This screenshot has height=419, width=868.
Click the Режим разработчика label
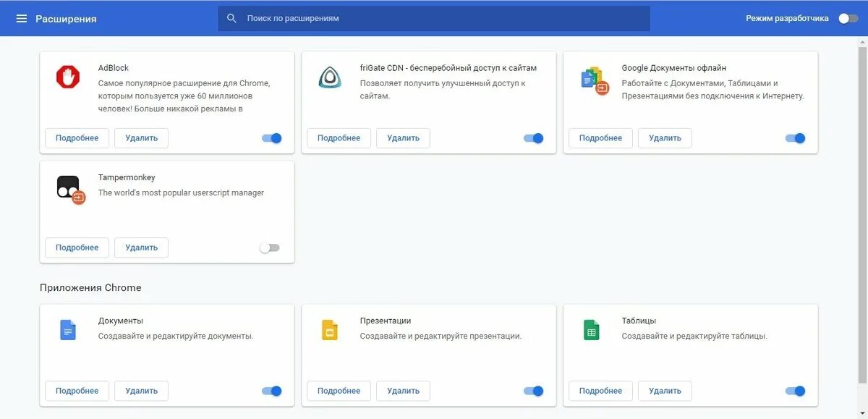(787, 18)
